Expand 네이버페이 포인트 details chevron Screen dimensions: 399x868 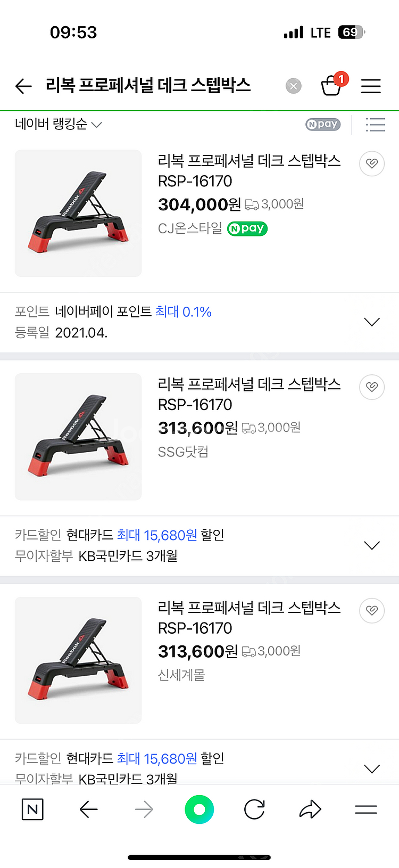(x=371, y=322)
